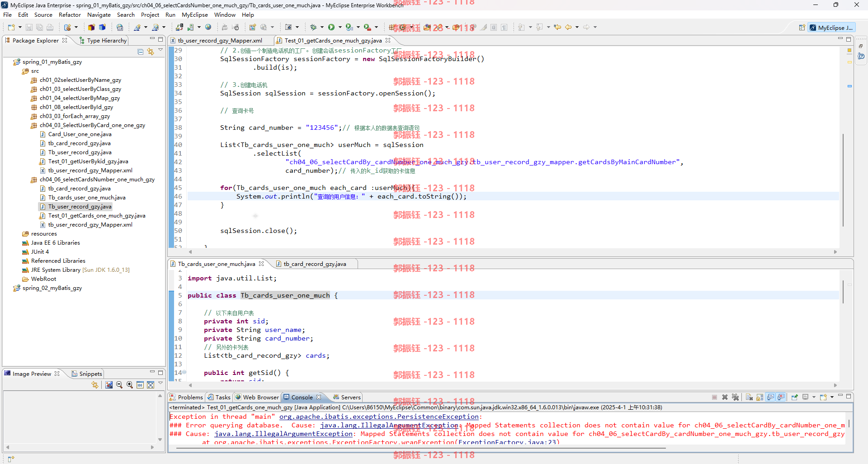Open the Run button dropdown arrow
Image resolution: width=868 pixels, height=464 pixels.
click(340, 28)
